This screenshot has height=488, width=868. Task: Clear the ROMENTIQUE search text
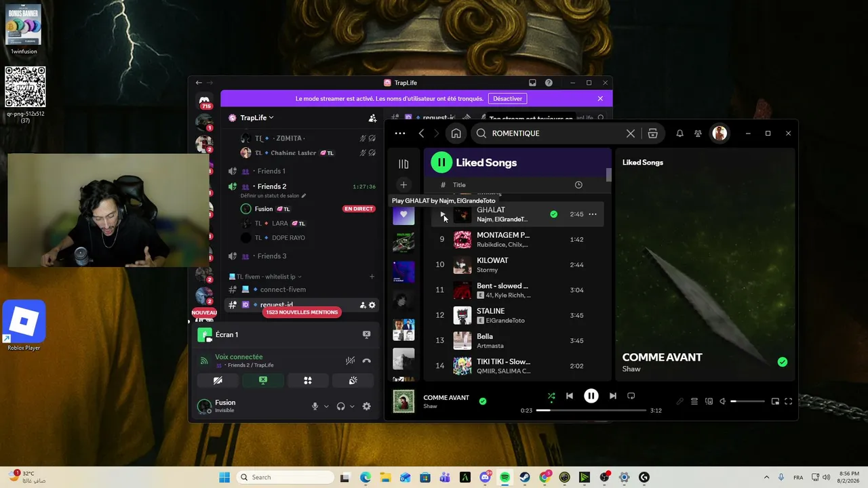pos(631,134)
